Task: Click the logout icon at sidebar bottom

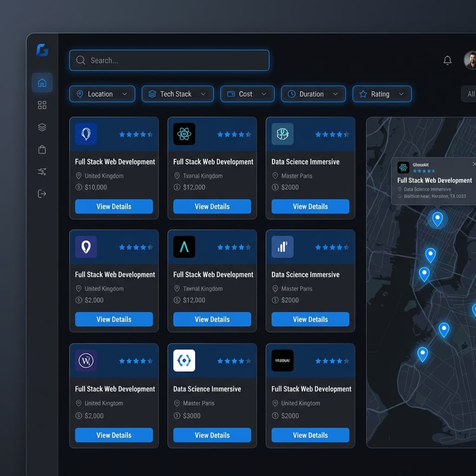Action: coord(42,193)
